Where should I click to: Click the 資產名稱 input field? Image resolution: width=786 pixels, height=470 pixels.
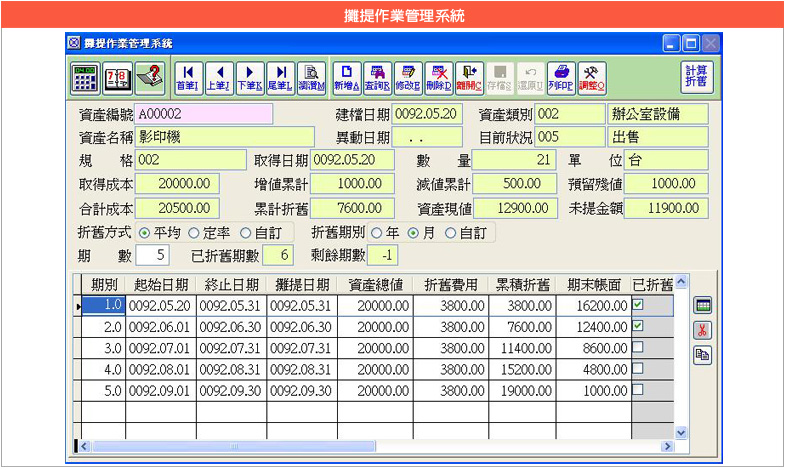click(x=224, y=137)
